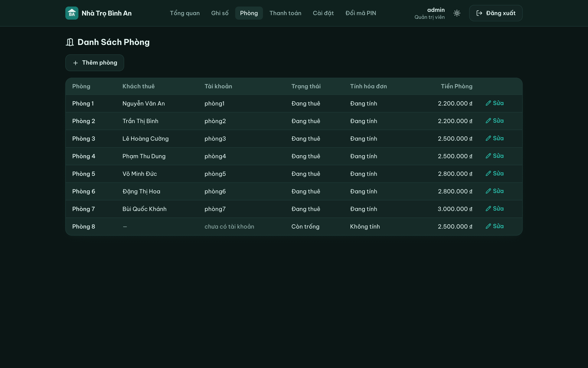Toggle the light theme sun icon
588x368 pixels.
pyautogui.click(x=457, y=13)
